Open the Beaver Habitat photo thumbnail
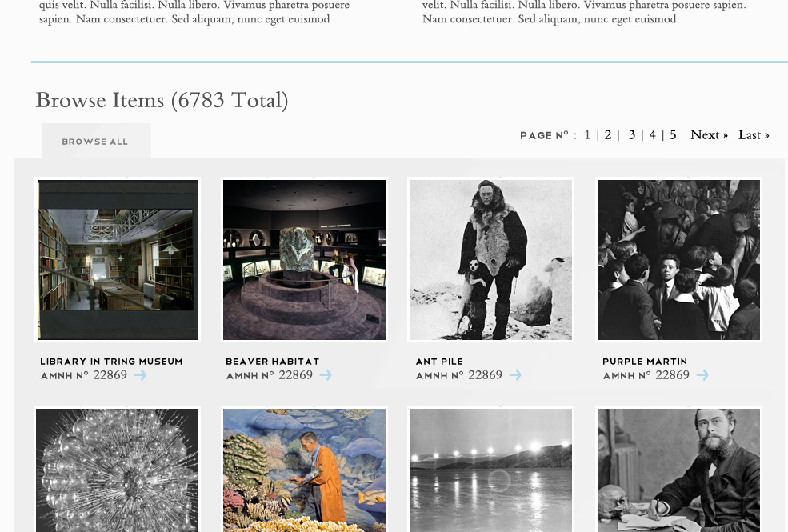The width and height of the screenshot is (788, 532). point(304,259)
